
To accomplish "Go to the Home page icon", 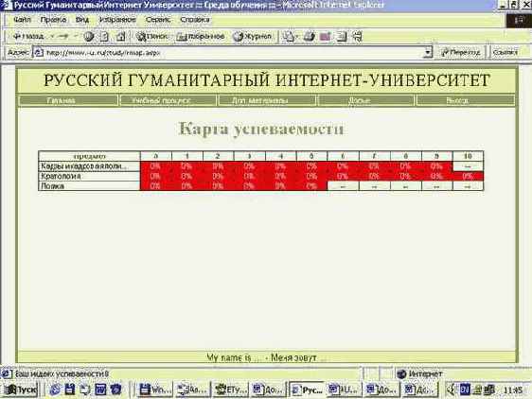I will click(121, 36).
